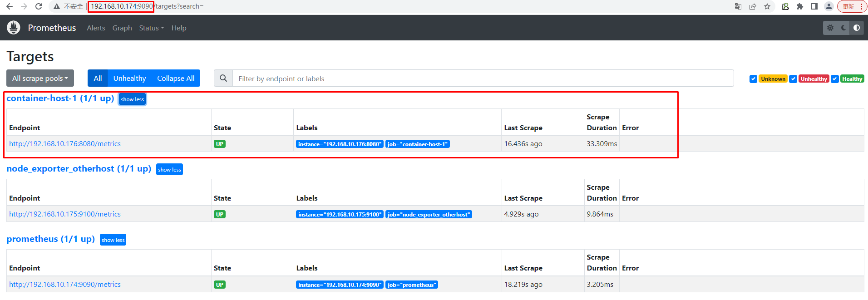Click the 16.436s ago last scrape value
The image size is (868, 300).
(x=523, y=143)
